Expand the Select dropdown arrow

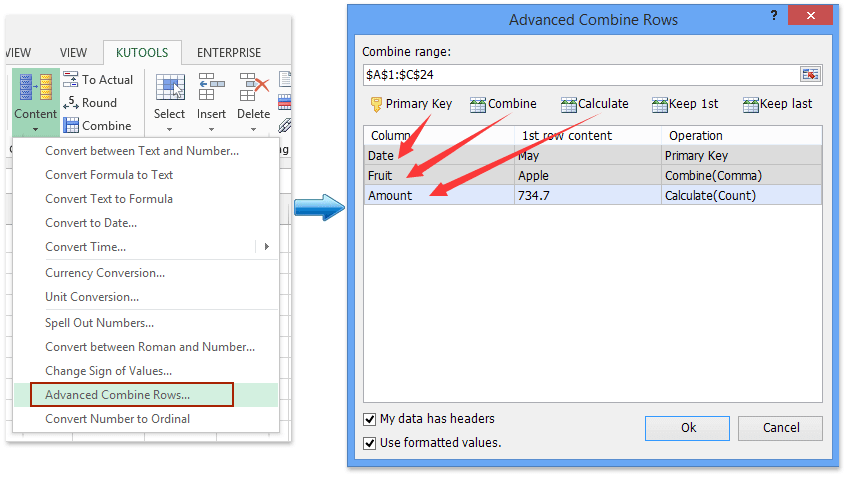click(170, 129)
